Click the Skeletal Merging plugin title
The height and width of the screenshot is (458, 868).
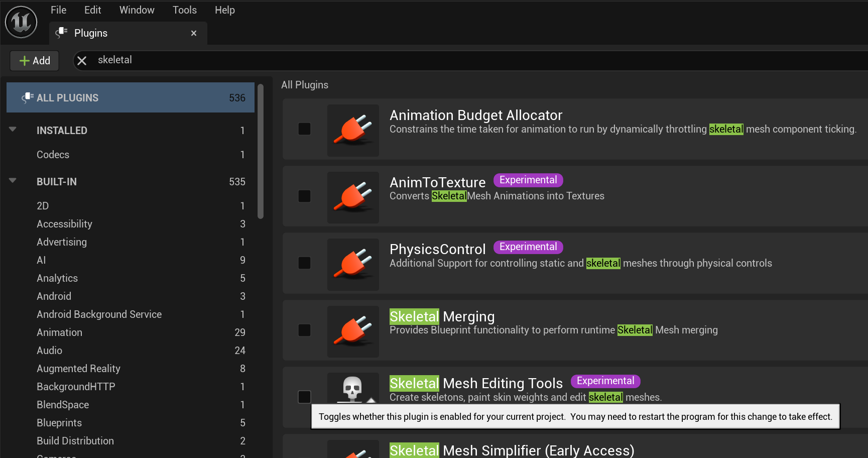coord(442,316)
